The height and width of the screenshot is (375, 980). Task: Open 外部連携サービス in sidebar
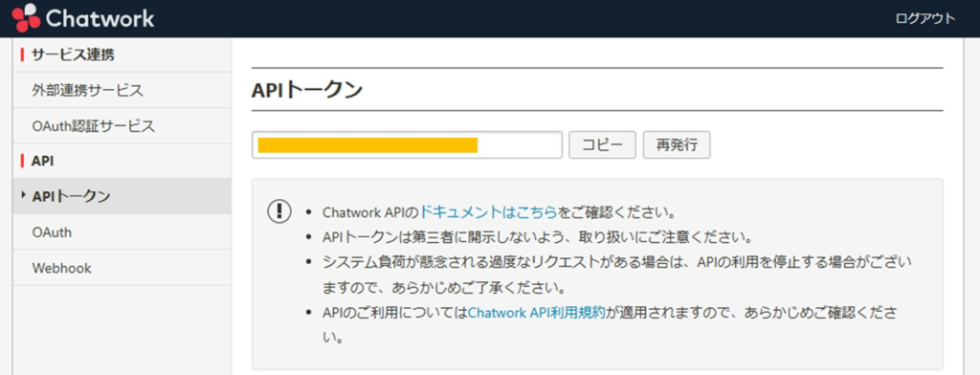[122, 90]
